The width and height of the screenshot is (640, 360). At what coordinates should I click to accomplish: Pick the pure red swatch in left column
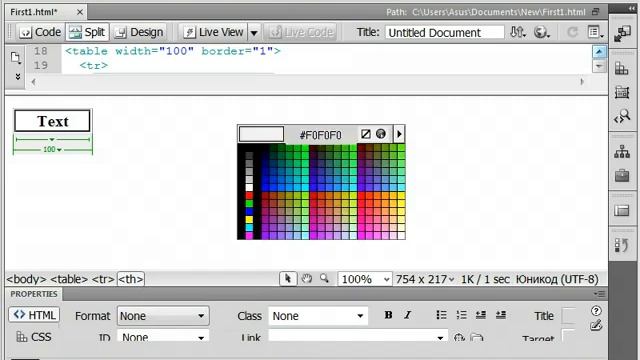[249, 196]
